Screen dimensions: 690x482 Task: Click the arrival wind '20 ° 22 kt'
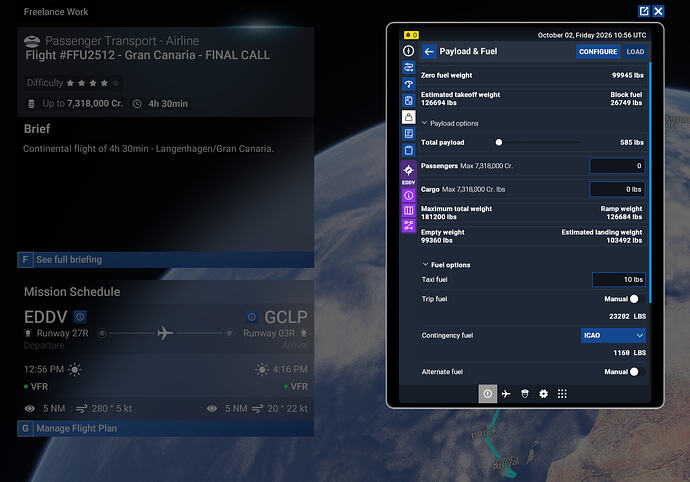point(287,408)
